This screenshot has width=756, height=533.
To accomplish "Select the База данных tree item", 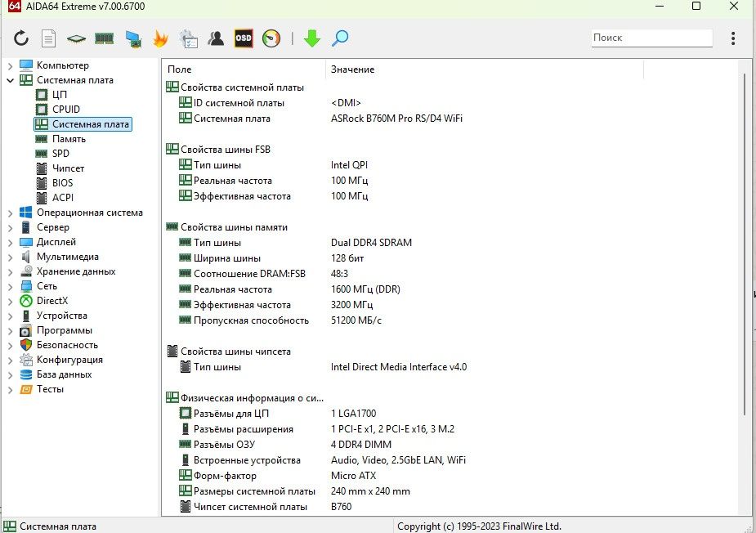I will [x=64, y=374].
